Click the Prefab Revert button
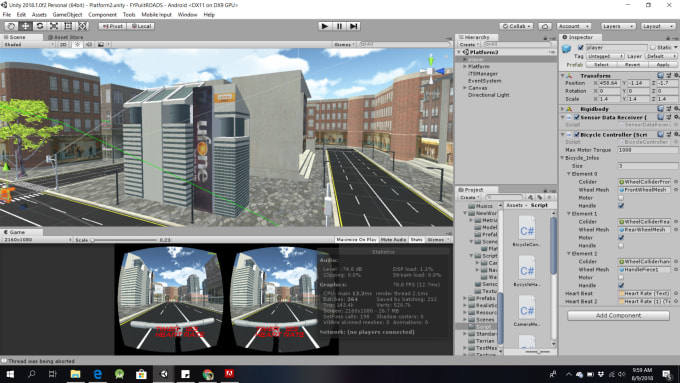The image size is (680, 383). point(632,65)
